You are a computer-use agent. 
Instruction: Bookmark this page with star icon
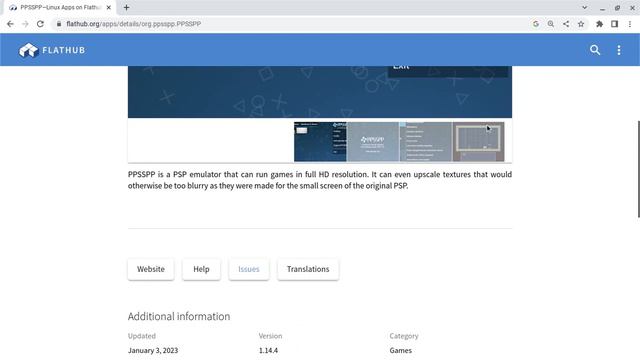581,24
